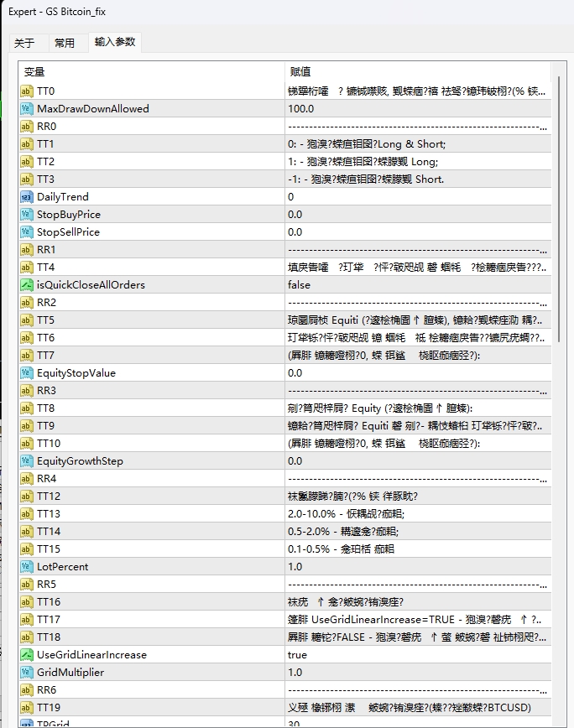The height and width of the screenshot is (728, 574).
Task: Click the 赋值 column header
Action: click(418, 72)
